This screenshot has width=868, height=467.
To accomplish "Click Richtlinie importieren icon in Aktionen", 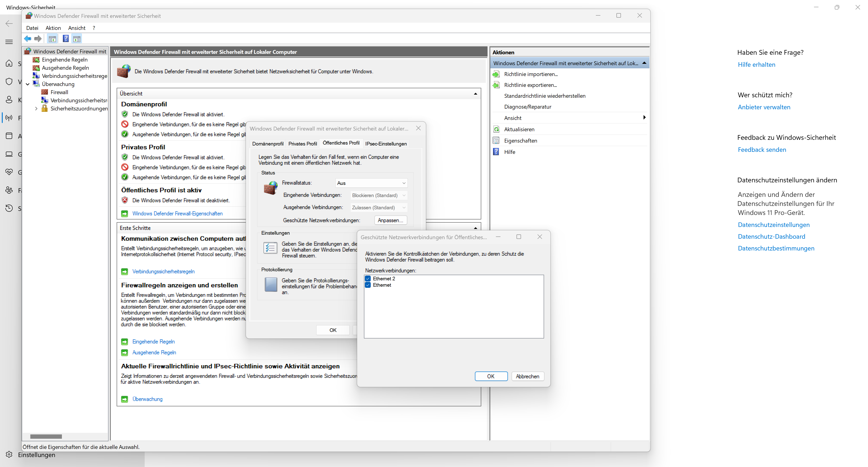I will pos(496,74).
